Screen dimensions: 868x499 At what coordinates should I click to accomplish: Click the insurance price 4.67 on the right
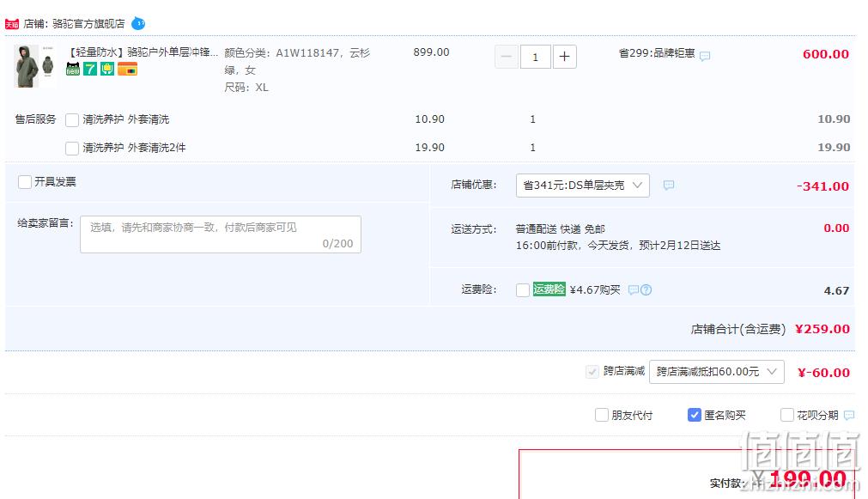(836, 291)
